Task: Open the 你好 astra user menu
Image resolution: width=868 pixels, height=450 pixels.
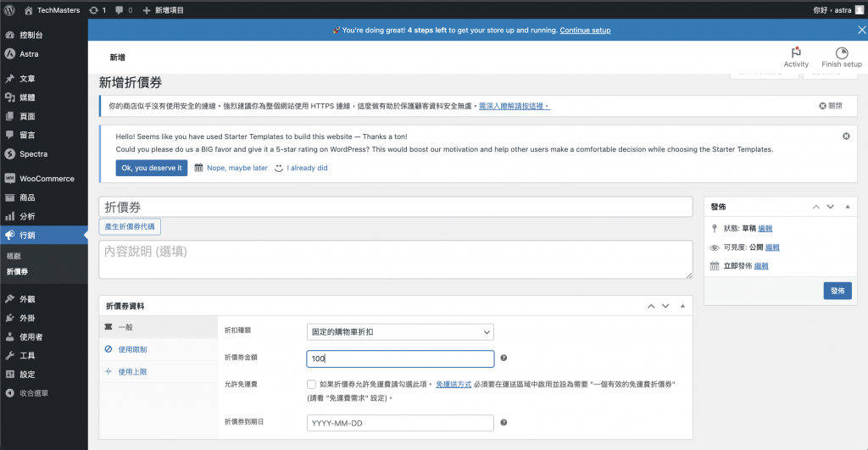Action: (837, 10)
